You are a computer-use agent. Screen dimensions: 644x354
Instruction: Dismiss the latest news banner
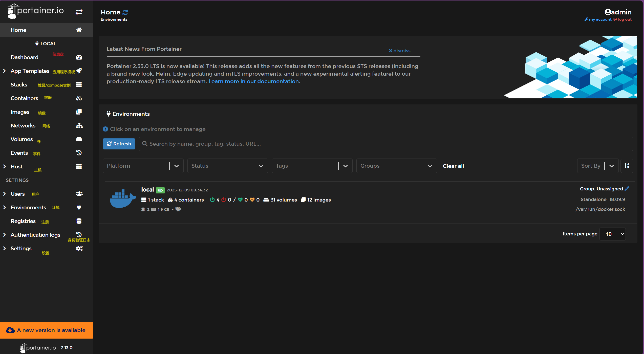tap(399, 51)
